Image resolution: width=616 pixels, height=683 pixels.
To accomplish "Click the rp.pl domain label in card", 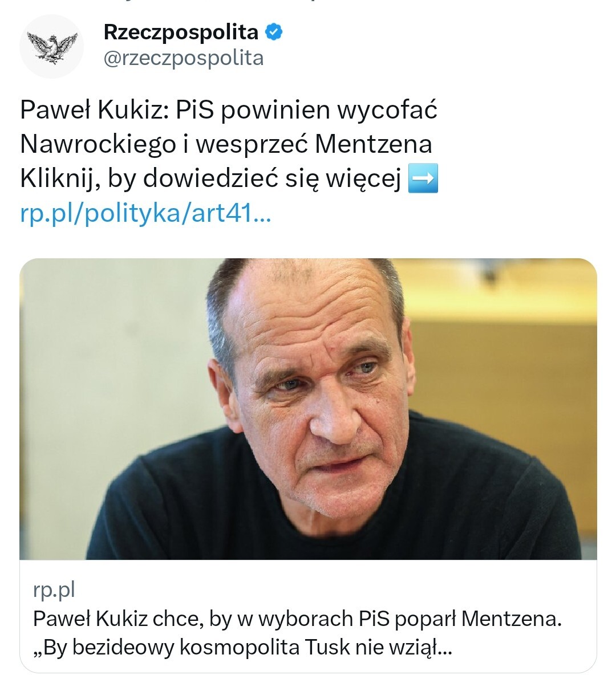I will (x=54, y=590).
